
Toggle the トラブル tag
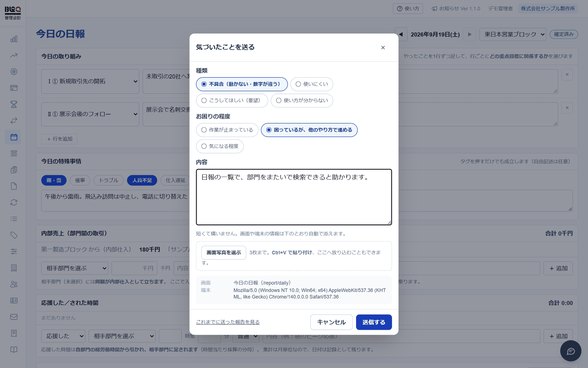(x=109, y=180)
